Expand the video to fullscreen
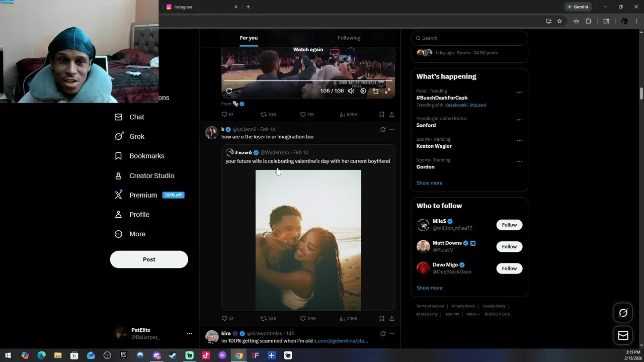Viewport: 644px width, 362px height. tap(387, 91)
